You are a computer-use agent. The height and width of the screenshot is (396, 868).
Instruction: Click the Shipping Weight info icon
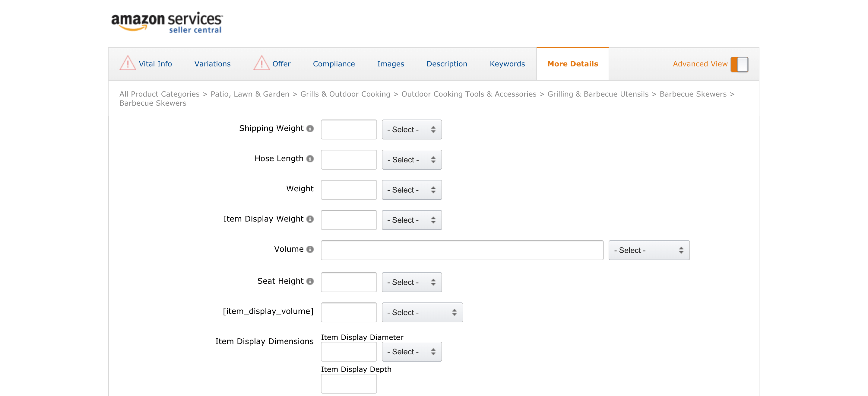tap(310, 129)
